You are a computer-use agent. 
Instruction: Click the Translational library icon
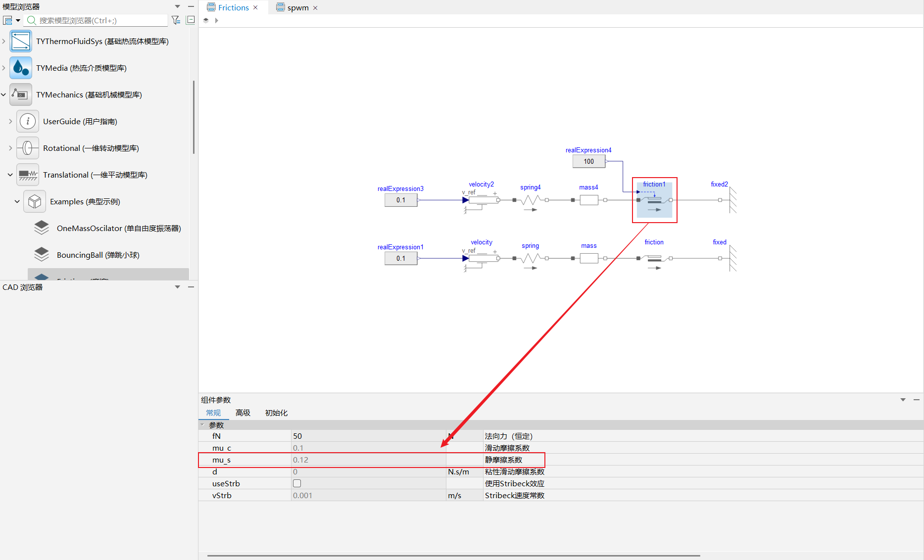point(28,175)
